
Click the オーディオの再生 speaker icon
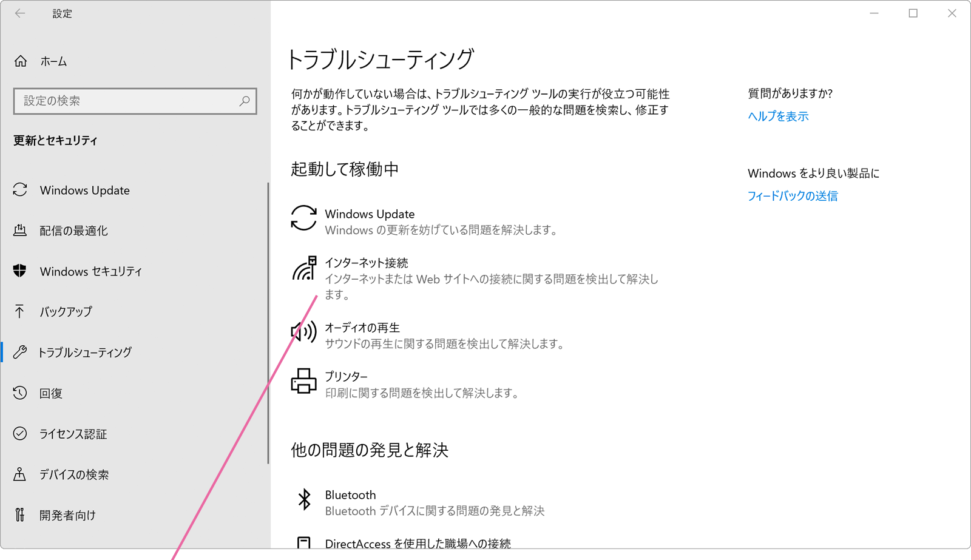click(303, 332)
